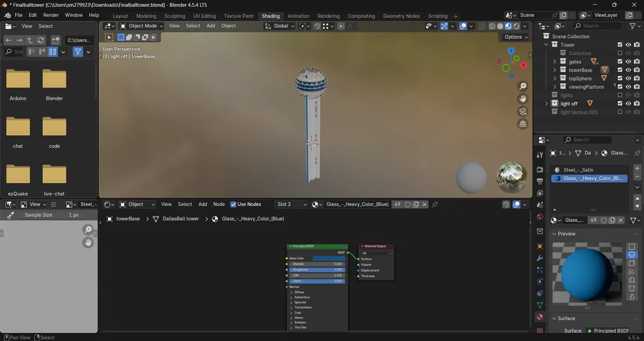Click the Base Color swatch on Principled BSDF
This screenshot has width=644, height=341.
[329, 259]
